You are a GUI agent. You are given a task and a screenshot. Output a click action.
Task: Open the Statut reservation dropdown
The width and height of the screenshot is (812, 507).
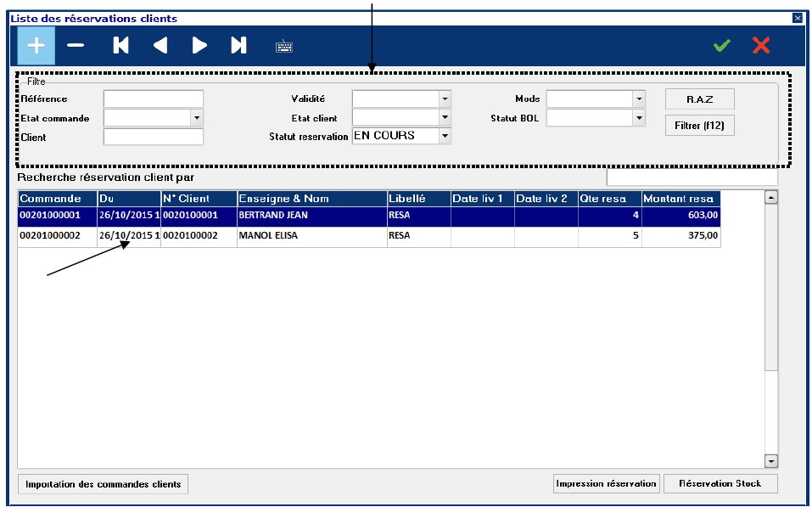tap(445, 136)
